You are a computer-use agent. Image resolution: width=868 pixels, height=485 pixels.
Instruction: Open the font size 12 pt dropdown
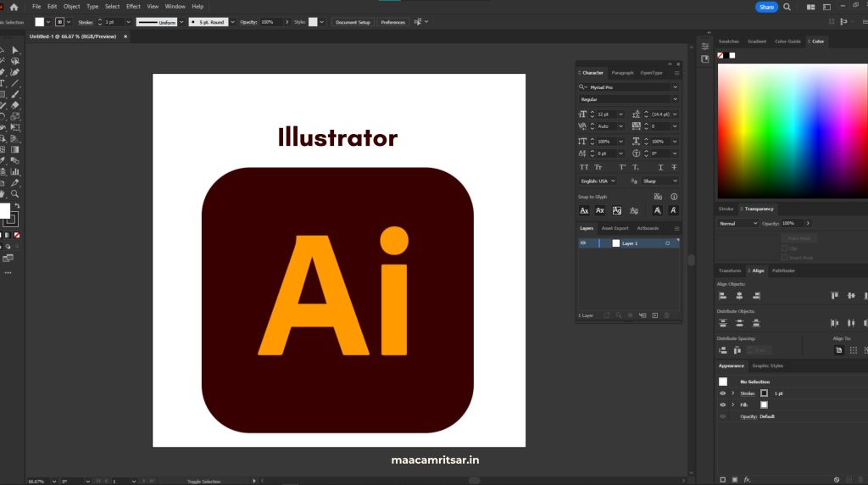click(620, 114)
